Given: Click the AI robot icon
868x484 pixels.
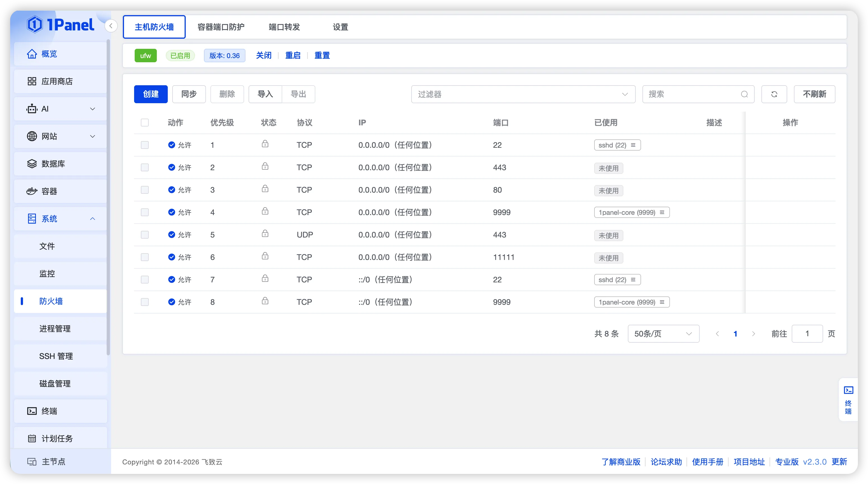Looking at the screenshot, I should (32, 109).
